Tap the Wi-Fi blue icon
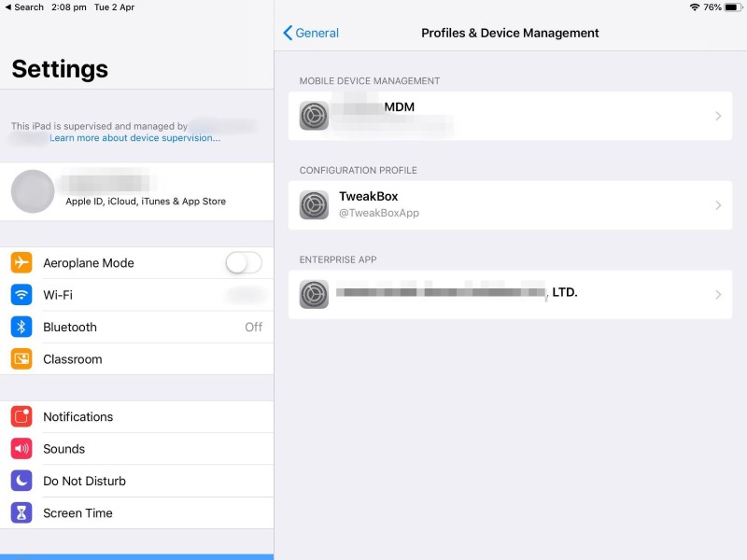The image size is (747, 560). pyautogui.click(x=21, y=295)
